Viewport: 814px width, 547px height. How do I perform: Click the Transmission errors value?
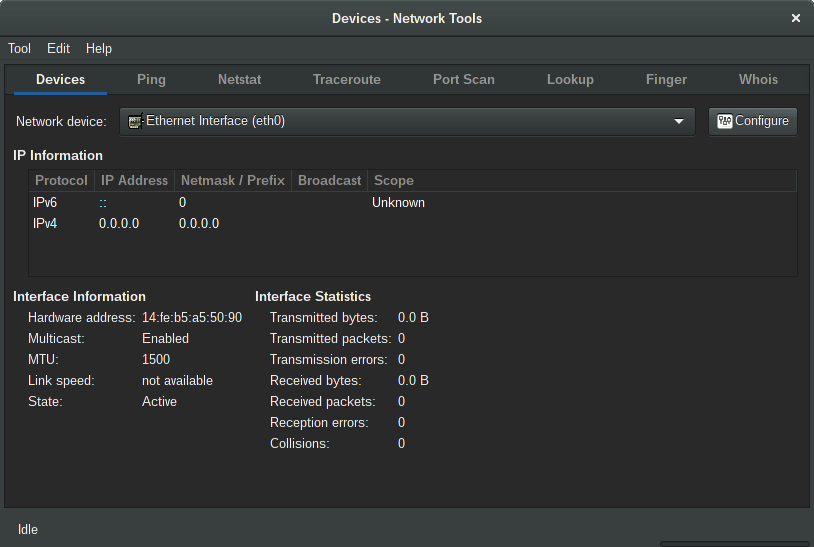click(401, 360)
